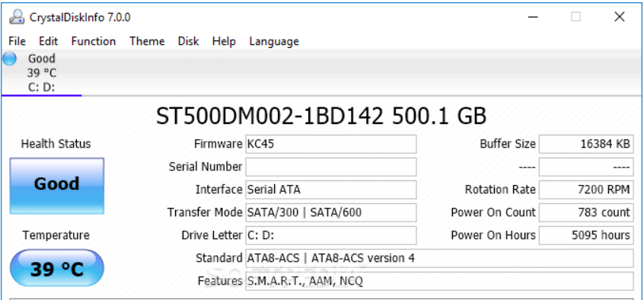Click the Rotation Rate value 7200 RPM

point(586,190)
